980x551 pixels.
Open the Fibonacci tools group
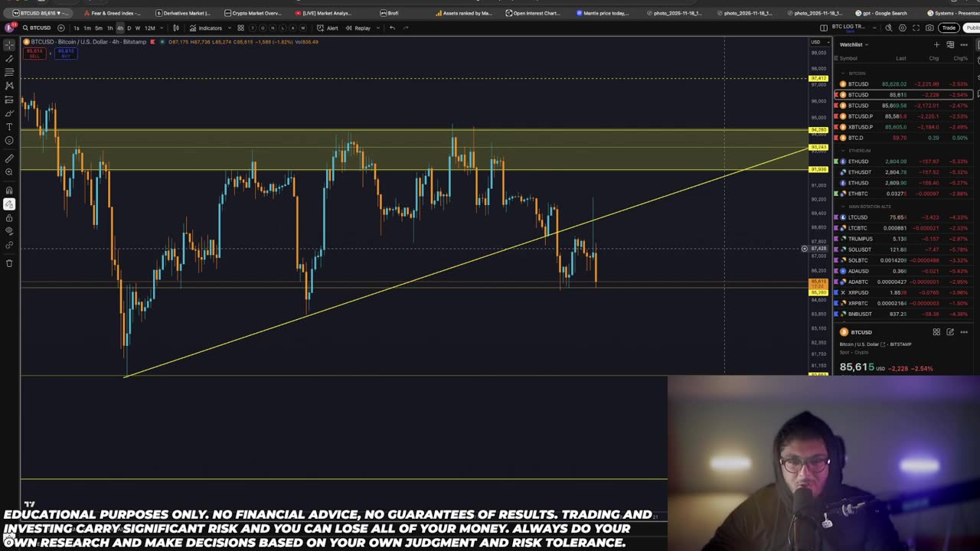click(x=9, y=72)
